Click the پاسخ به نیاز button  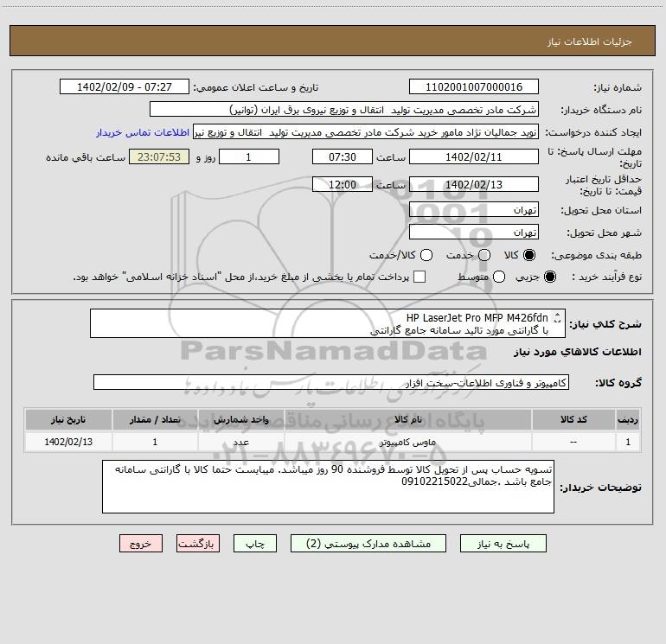tap(503, 544)
